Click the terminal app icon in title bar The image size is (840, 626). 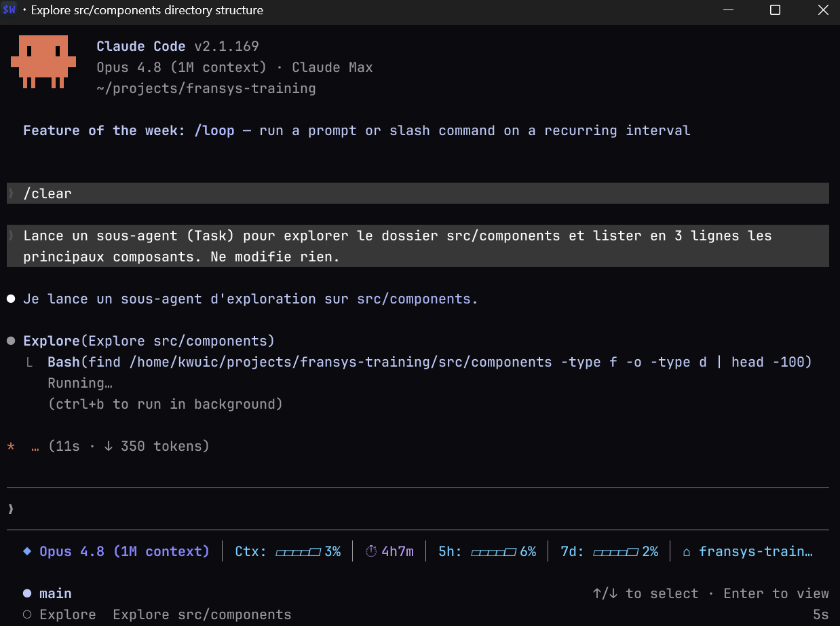click(9, 10)
